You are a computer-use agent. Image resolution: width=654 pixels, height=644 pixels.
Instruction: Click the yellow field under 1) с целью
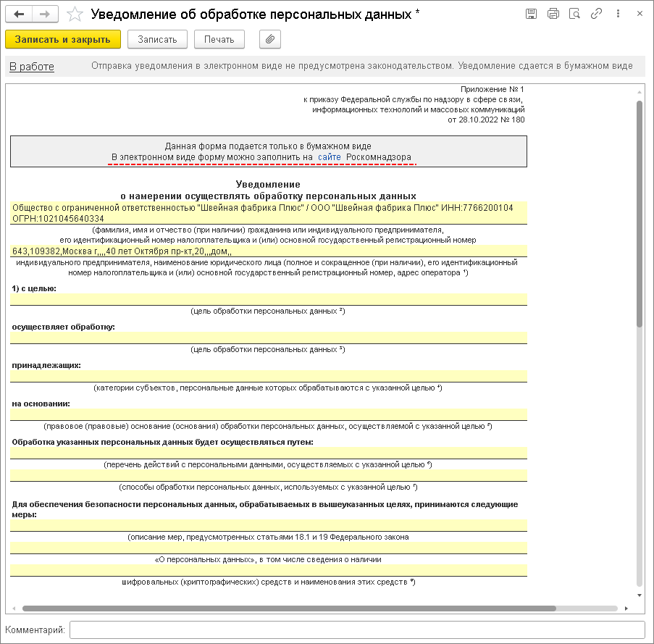point(269,299)
